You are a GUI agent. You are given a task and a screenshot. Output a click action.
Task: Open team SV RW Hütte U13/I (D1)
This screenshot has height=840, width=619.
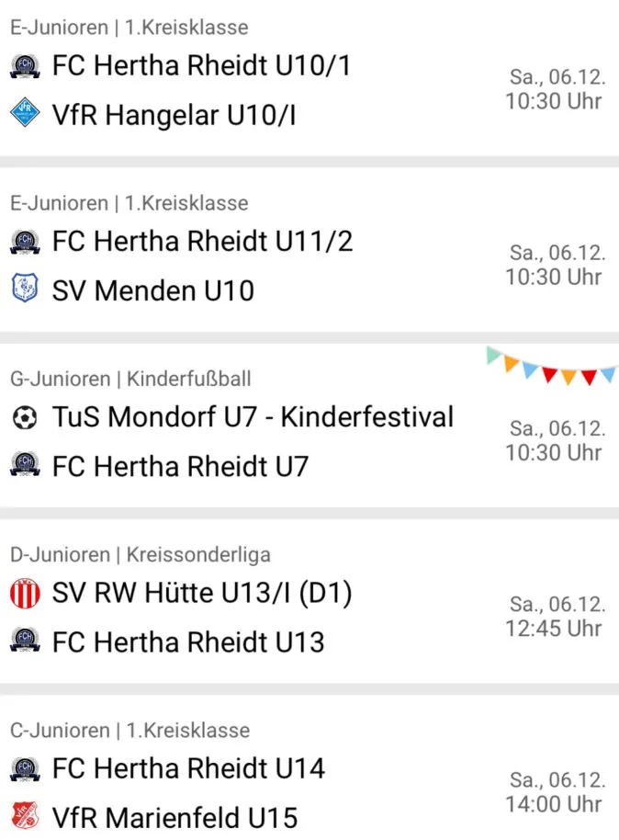202,594
